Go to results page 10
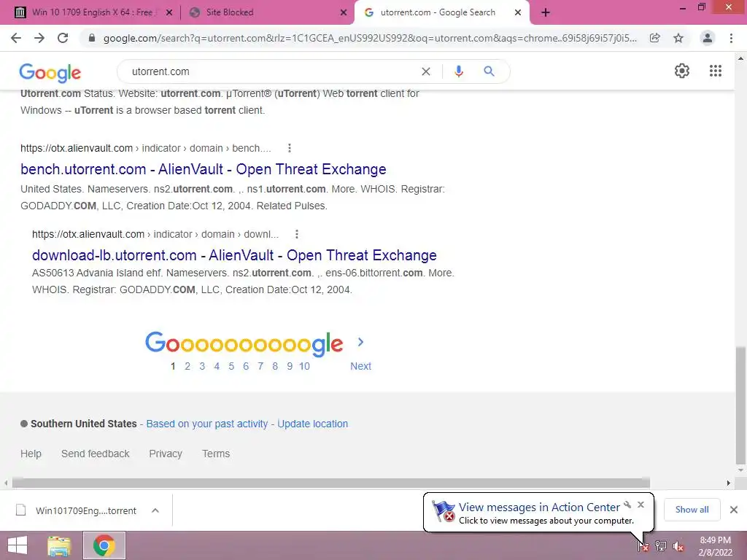 click(x=304, y=366)
